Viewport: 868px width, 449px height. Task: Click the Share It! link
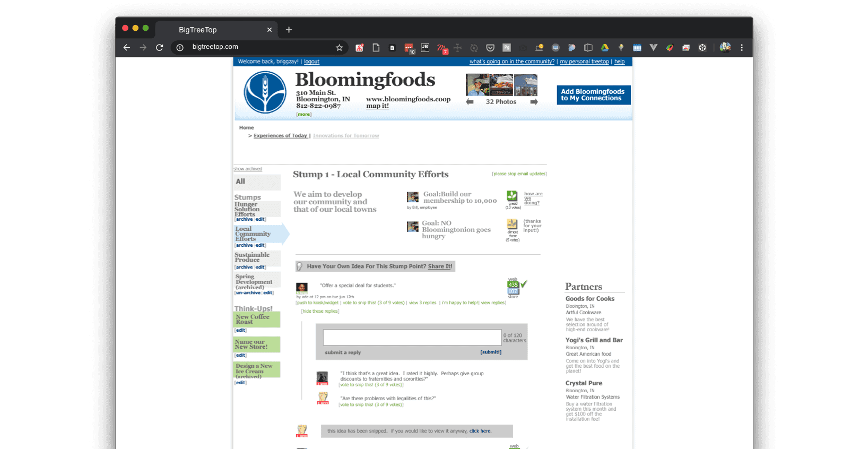(x=440, y=266)
